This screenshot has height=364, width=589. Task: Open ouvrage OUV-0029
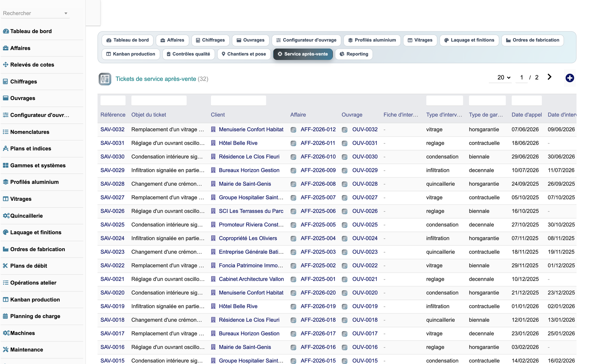(365, 170)
